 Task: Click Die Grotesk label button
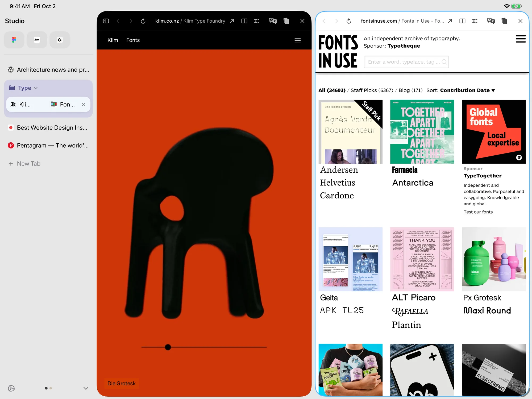[122, 383]
